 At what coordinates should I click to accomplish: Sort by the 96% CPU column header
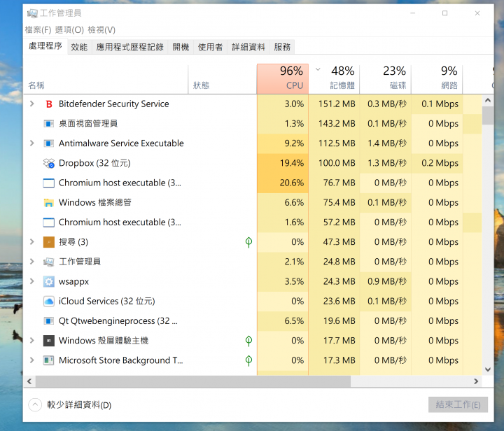tap(283, 78)
